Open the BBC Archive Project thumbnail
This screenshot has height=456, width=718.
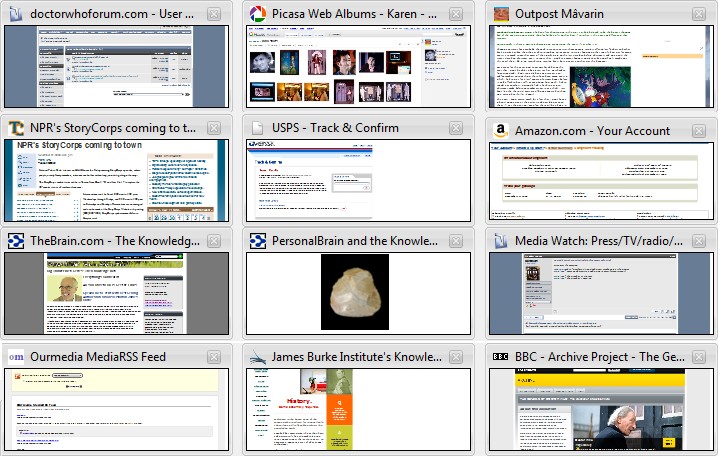coord(601,409)
